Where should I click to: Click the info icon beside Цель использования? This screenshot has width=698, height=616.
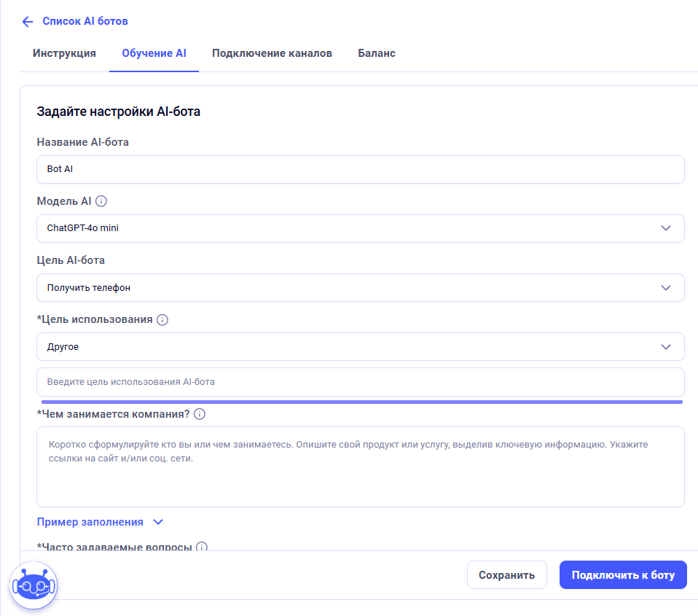(x=162, y=320)
